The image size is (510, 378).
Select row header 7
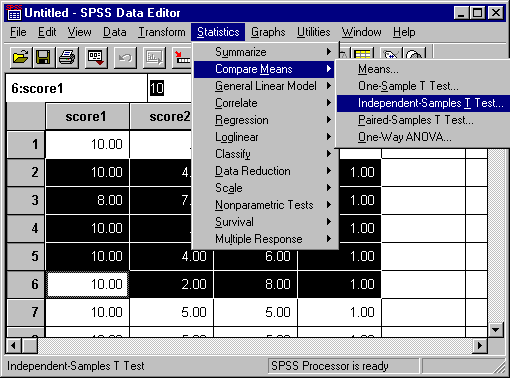26,312
